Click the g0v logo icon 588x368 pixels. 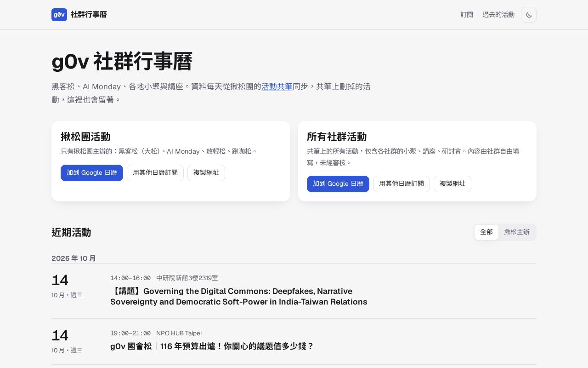[x=59, y=15]
